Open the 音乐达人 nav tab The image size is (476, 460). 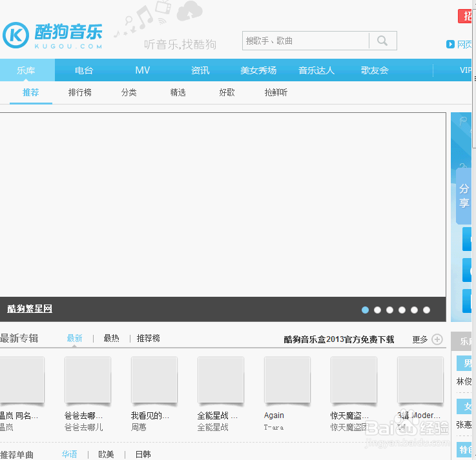316,70
